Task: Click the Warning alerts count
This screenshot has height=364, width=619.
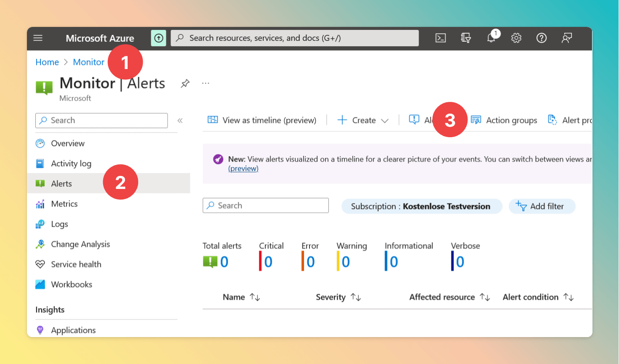Action: point(346,262)
